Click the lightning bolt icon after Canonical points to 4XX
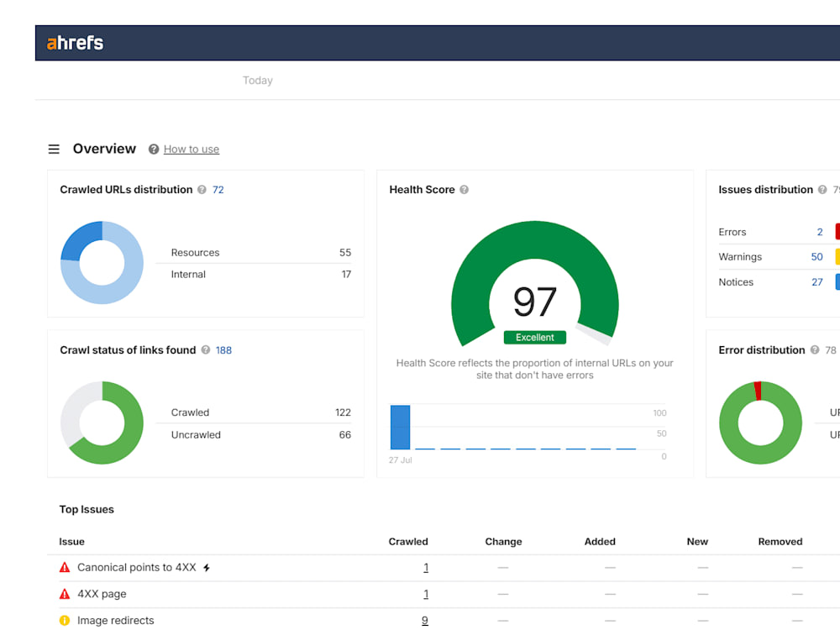This screenshot has height=630, width=840. click(207, 568)
